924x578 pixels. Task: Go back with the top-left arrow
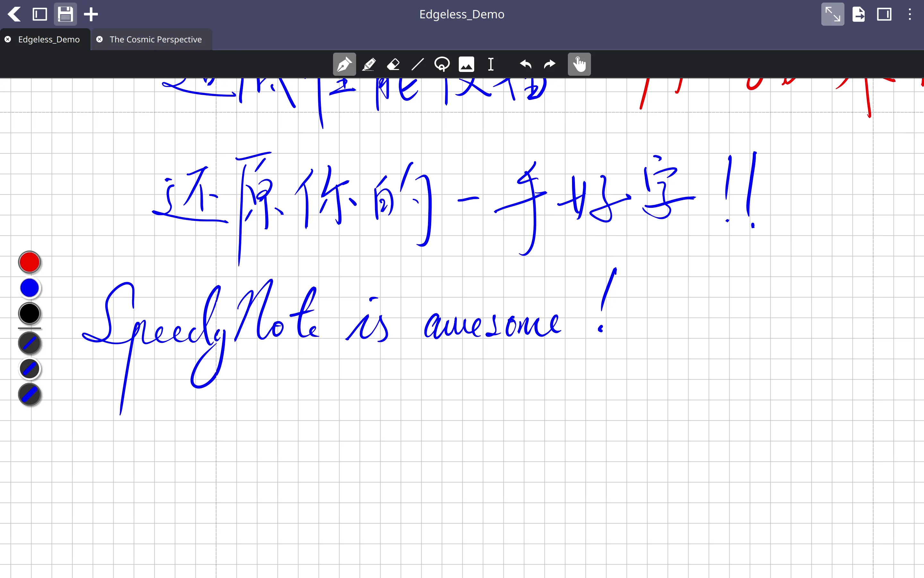coord(14,14)
